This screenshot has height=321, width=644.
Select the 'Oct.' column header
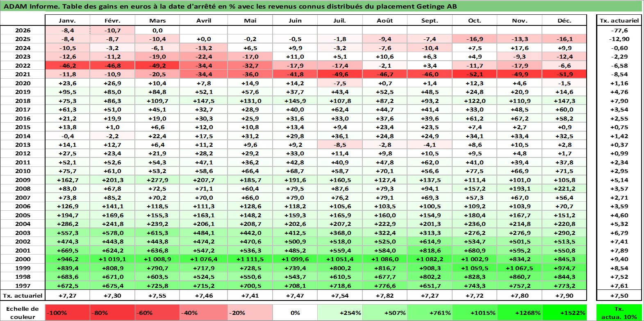click(475, 20)
